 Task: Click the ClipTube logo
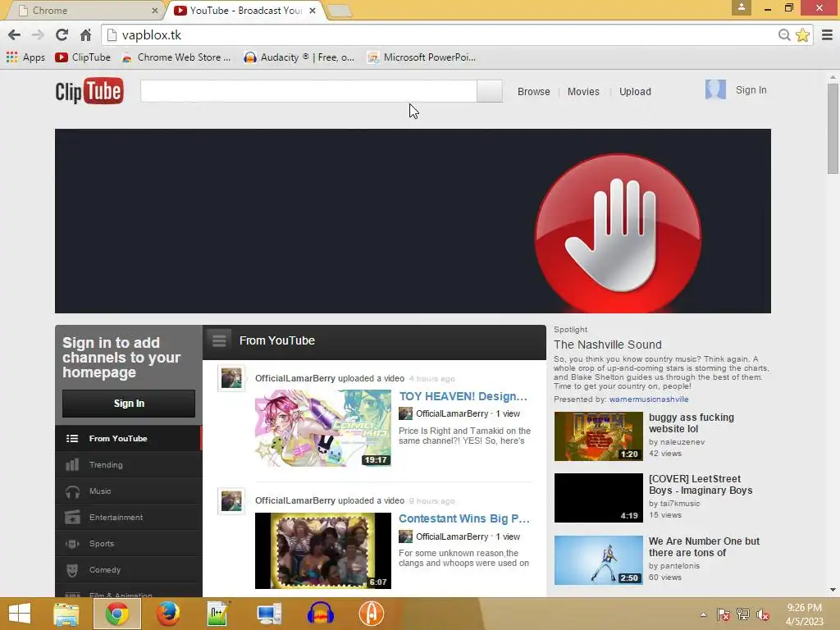[x=89, y=91]
